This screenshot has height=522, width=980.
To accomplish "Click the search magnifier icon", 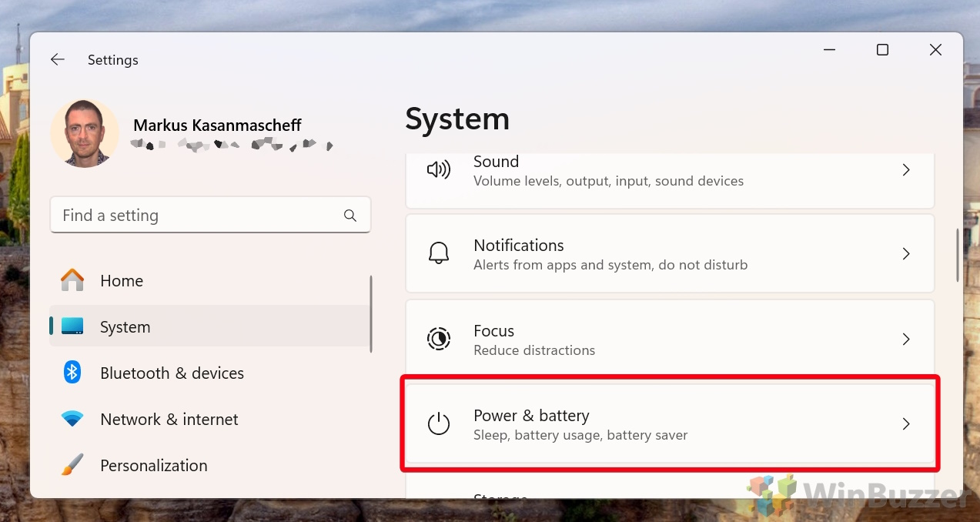I will click(350, 216).
